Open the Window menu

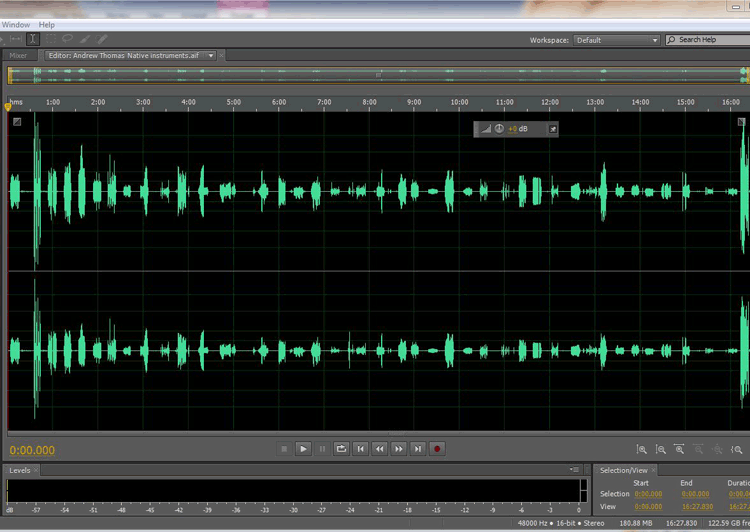pos(15,24)
